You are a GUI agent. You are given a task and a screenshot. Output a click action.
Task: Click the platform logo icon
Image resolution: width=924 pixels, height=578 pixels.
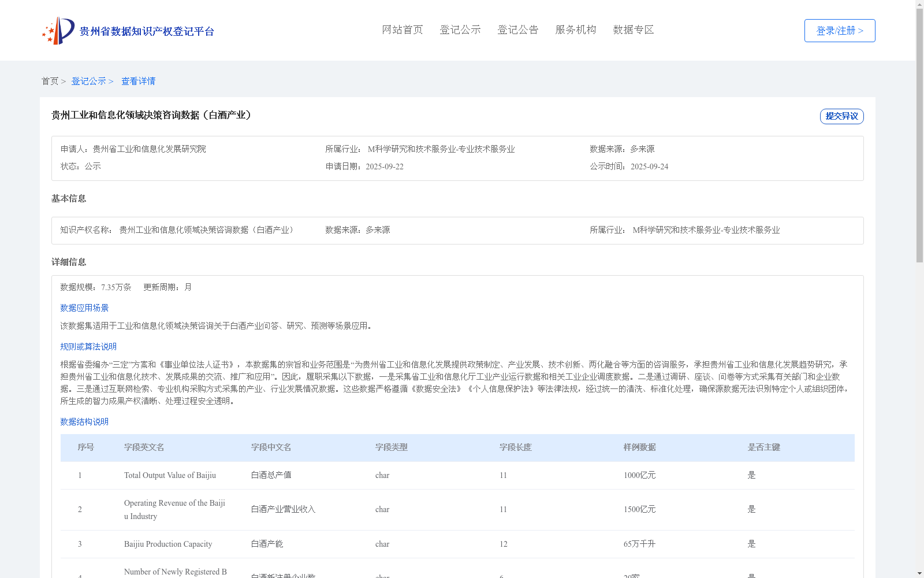click(x=58, y=31)
